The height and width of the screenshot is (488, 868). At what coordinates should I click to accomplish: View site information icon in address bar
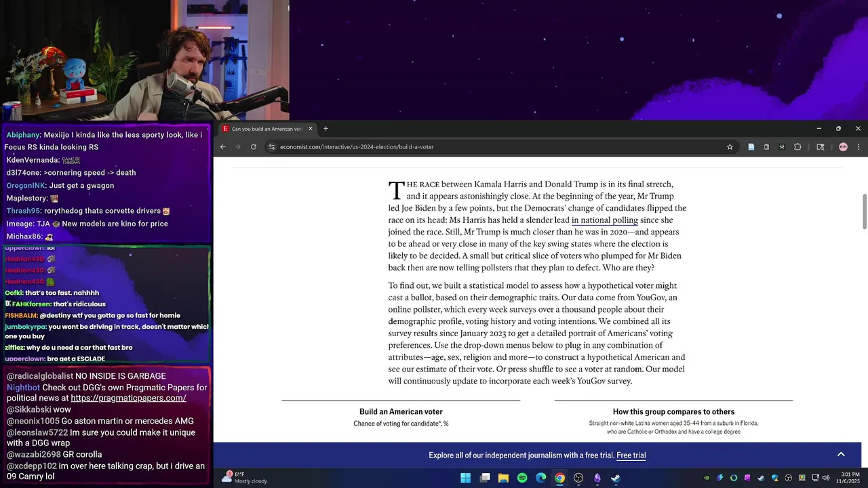coord(271,146)
